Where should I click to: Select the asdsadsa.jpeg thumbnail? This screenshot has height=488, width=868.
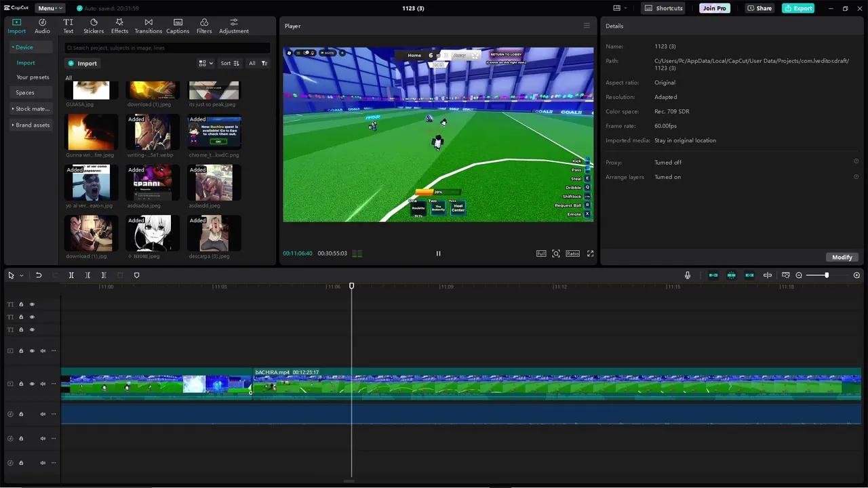coord(153,182)
